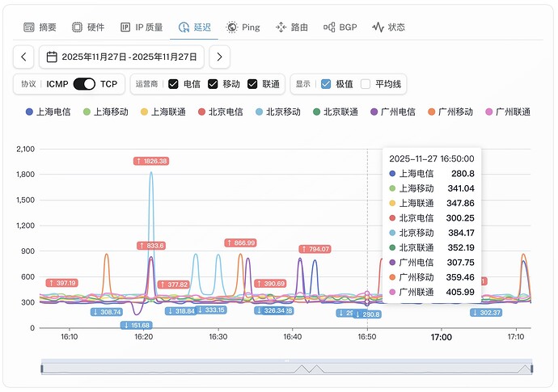Click the 151.68 minimum marker
The image size is (558, 392).
click(137, 325)
